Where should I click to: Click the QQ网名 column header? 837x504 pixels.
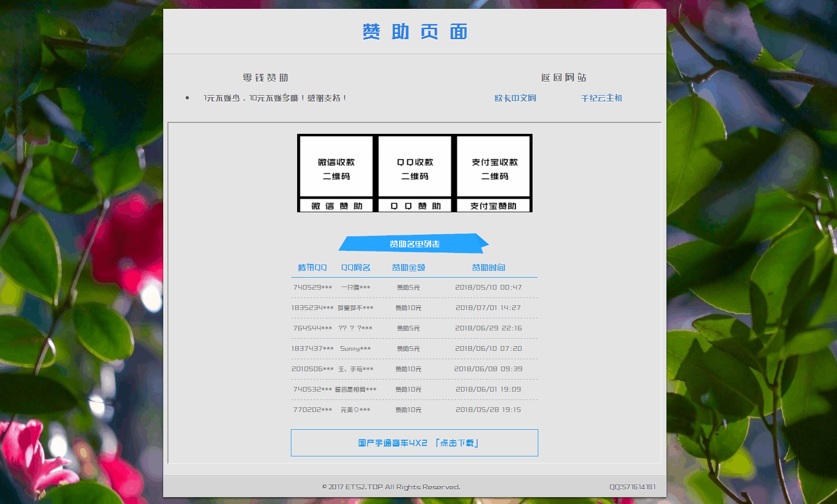(x=356, y=267)
